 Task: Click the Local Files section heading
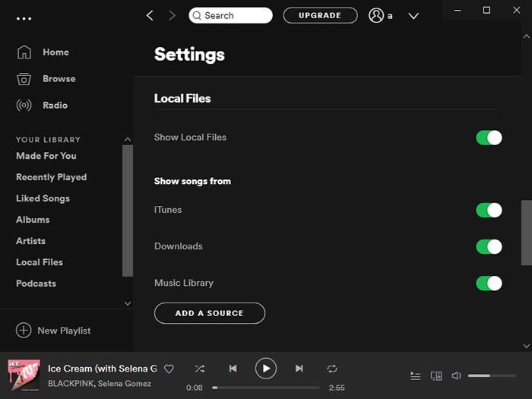click(182, 98)
